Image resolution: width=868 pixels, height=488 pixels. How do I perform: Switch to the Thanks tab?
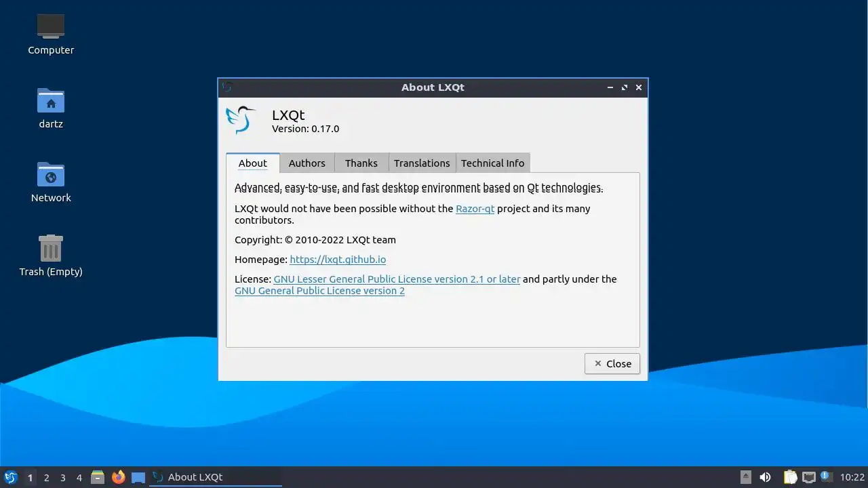coord(361,163)
